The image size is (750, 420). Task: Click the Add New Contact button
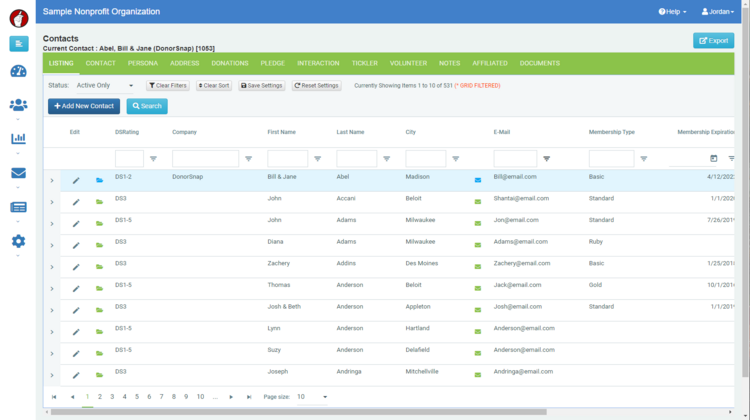pos(84,106)
